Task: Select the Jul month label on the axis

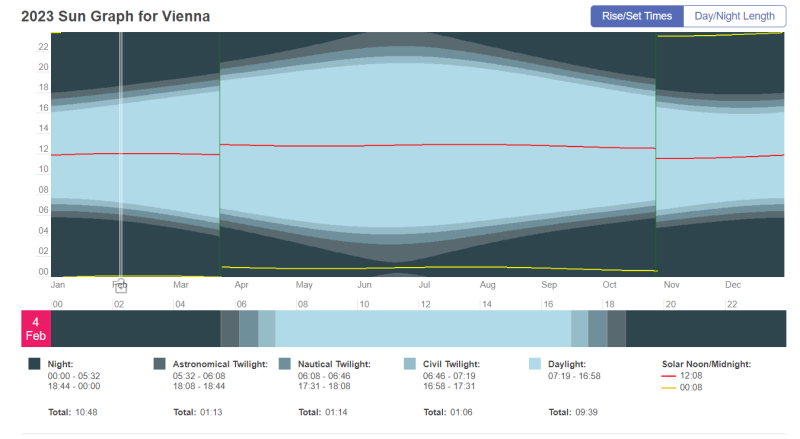Action: 424,285
